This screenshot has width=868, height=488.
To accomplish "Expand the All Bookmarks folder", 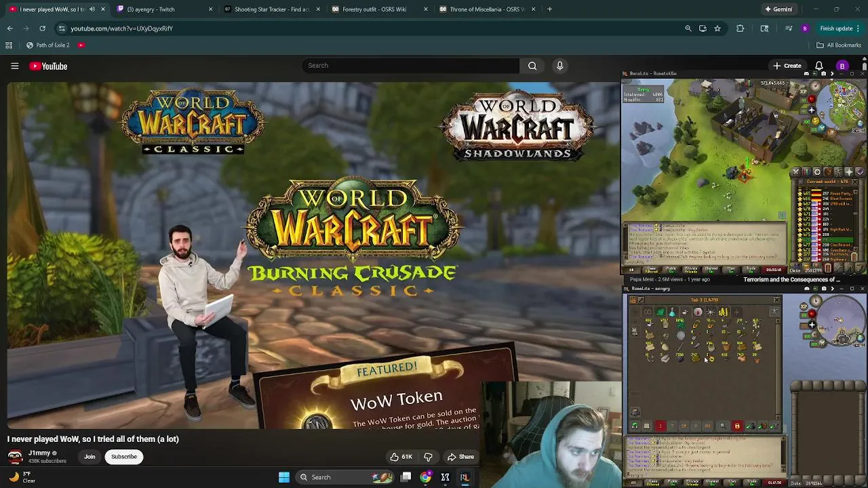I will (839, 45).
